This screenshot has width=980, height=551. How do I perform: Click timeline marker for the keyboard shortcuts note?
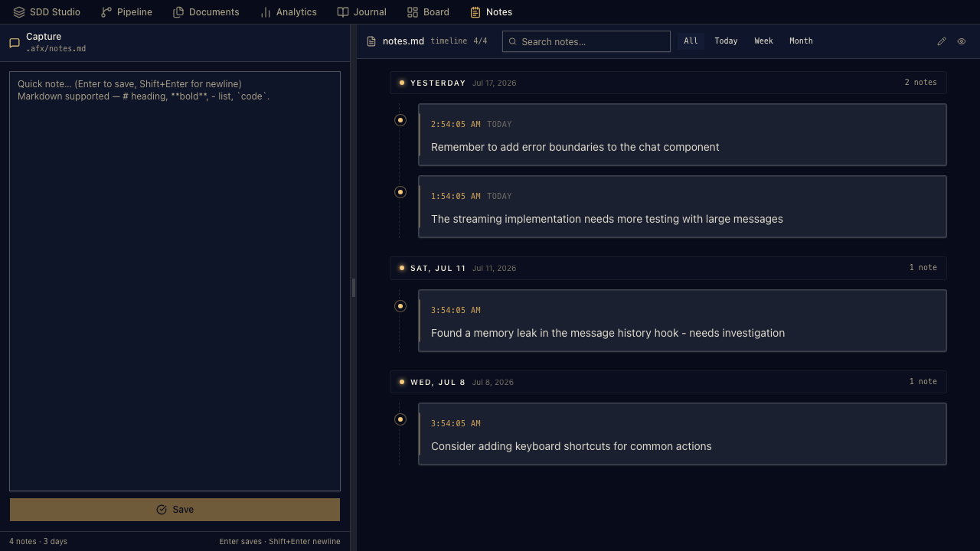[400, 419]
